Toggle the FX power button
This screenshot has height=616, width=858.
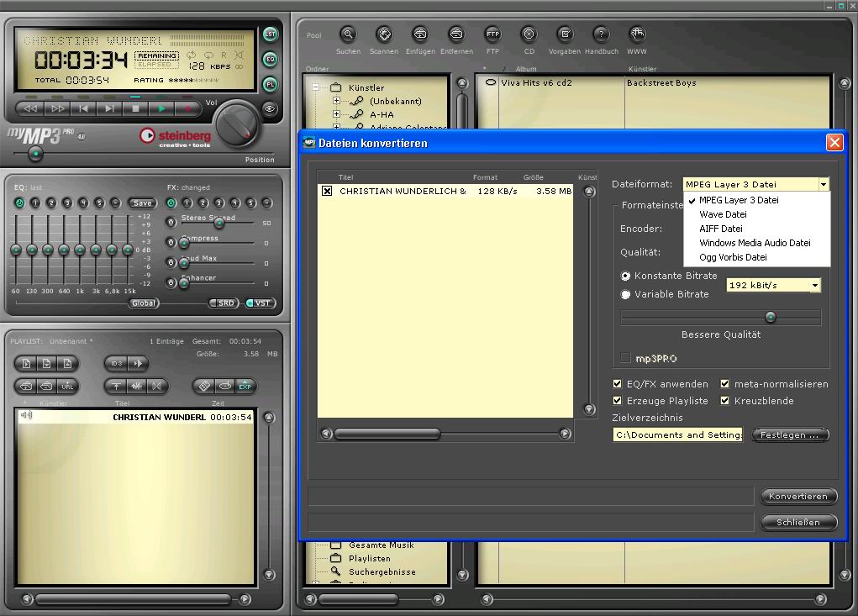[x=171, y=203]
